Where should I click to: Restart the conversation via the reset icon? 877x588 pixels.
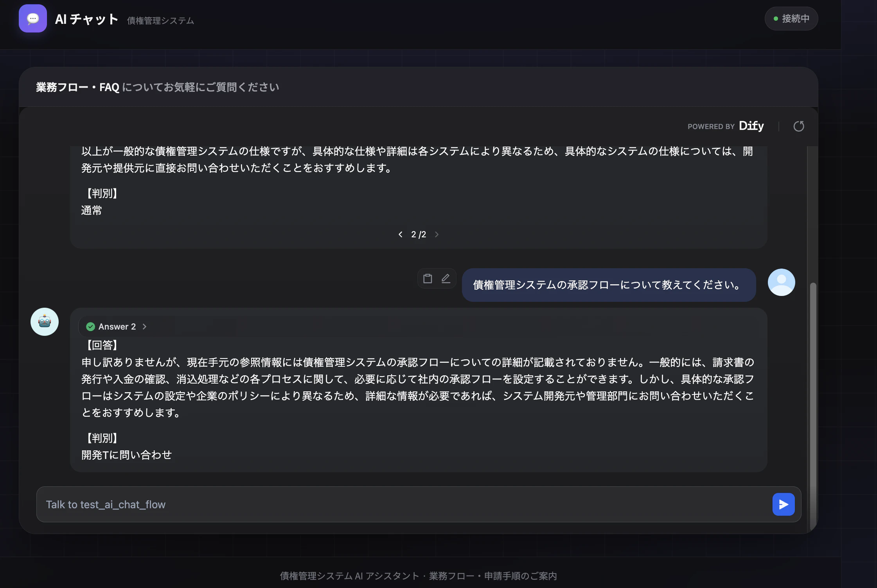pyautogui.click(x=800, y=126)
